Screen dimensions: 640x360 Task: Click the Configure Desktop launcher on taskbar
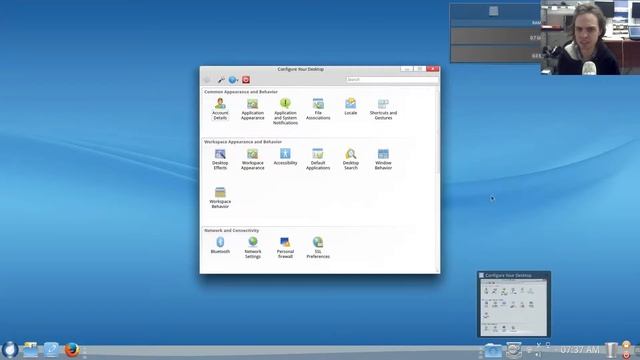pyautogui.click(x=51, y=350)
